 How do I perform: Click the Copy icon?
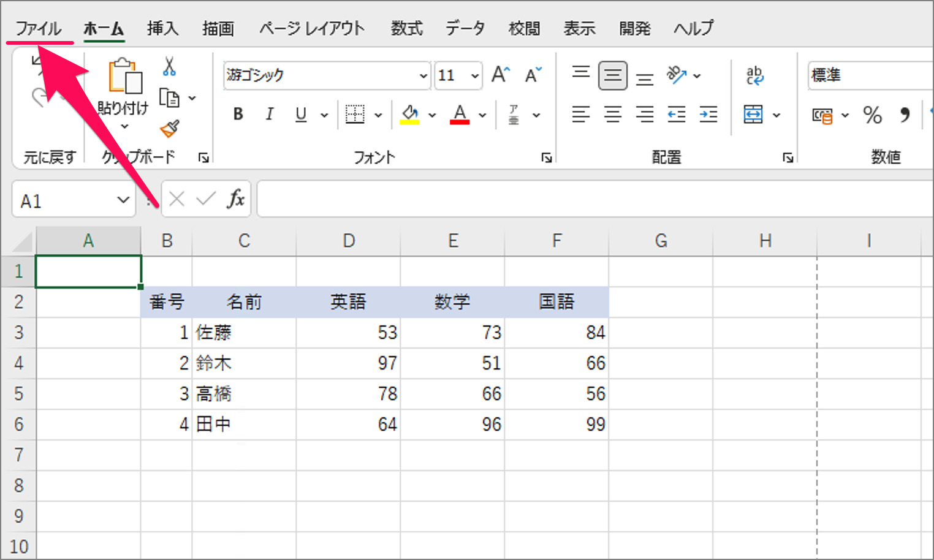click(170, 98)
